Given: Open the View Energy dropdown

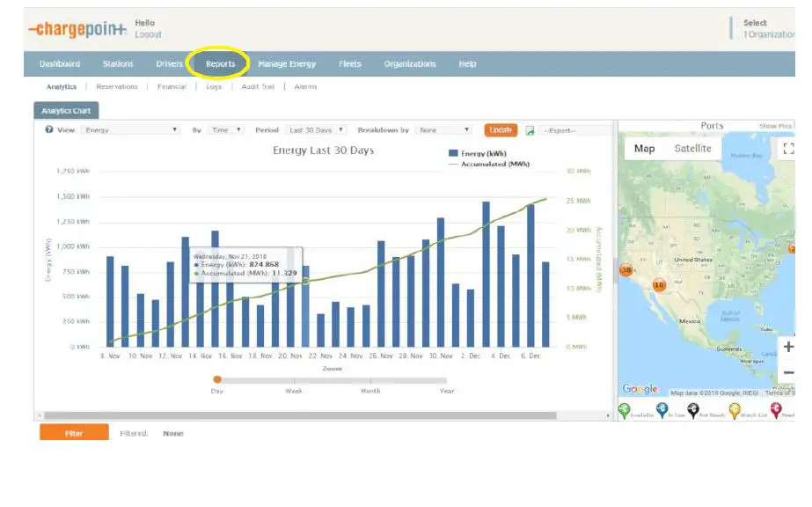Looking at the screenshot, I should pos(130,130).
